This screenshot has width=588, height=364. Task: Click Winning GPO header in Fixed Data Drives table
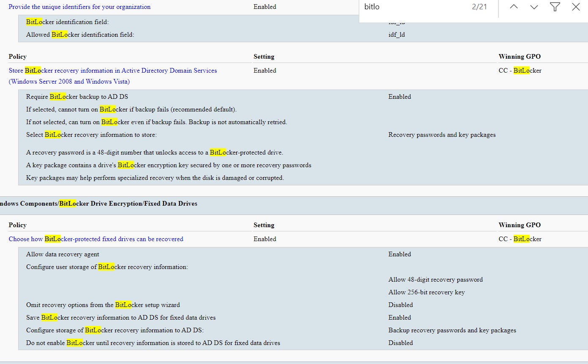(x=520, y=225)
